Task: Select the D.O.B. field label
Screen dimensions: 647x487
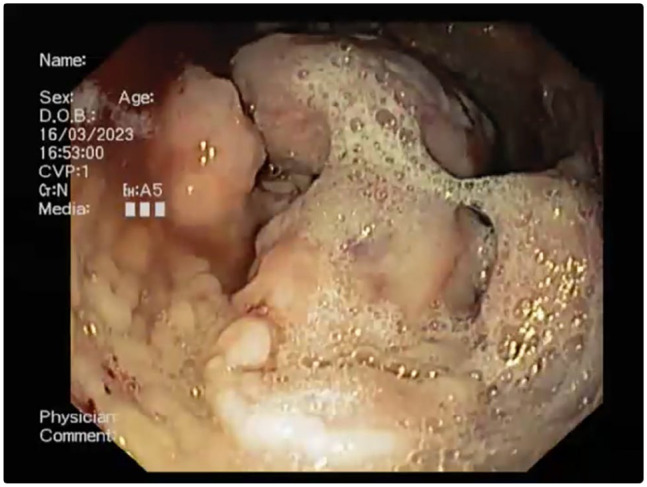Action: coord(66,117)
